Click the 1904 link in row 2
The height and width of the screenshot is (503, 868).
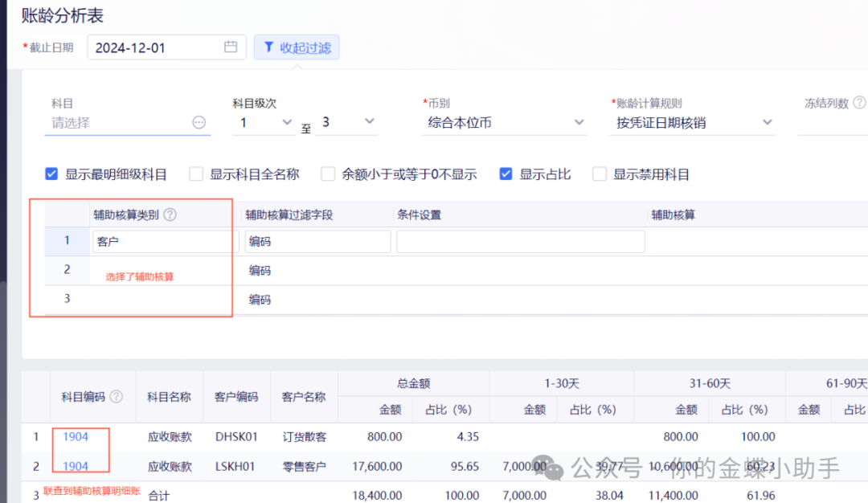point(76,466)
